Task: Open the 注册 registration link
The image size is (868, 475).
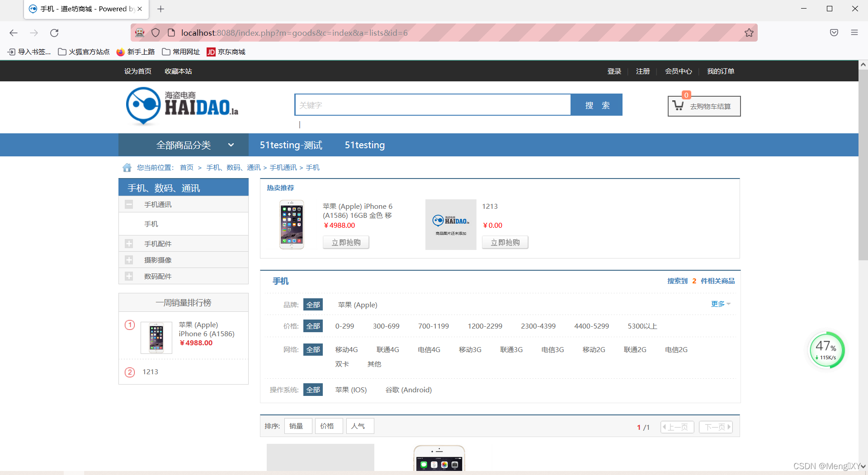Action: tap(642, 71)
